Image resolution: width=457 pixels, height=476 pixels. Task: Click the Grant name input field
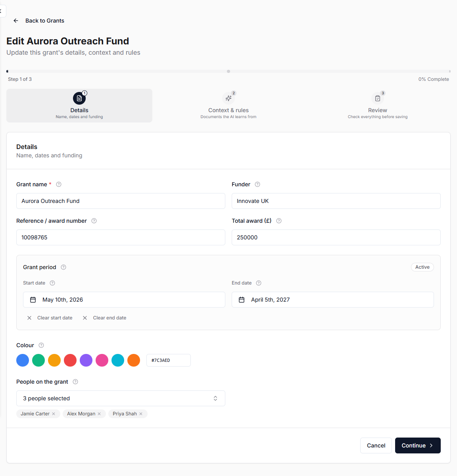pyautogui.click(x=121, y=201)
